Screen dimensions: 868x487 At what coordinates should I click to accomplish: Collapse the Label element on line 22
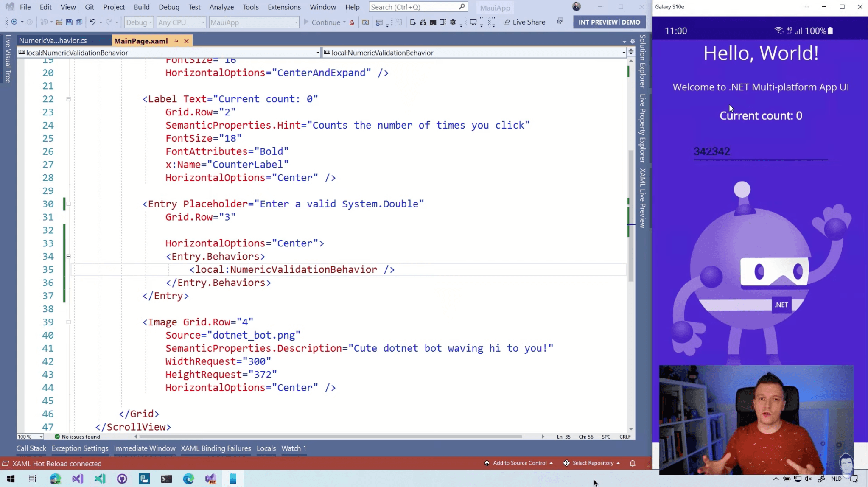[x=68, y=99]
